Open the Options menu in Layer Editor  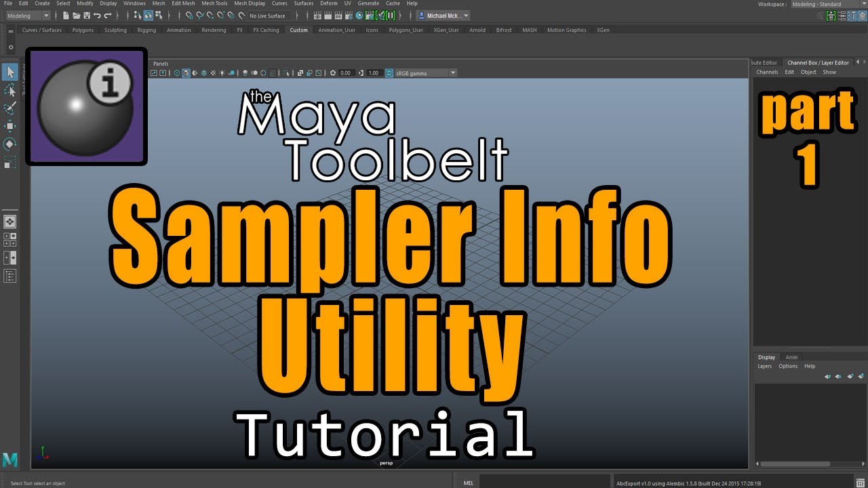point(788,366)
